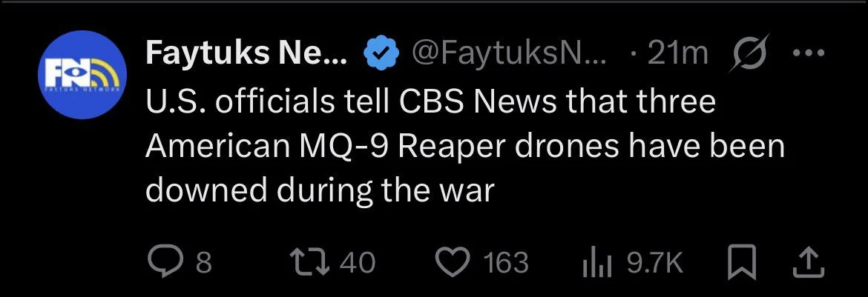This screenshot has height=297, width=868.
Task: Click the 9.7K views count
Action: click(653, 262)
